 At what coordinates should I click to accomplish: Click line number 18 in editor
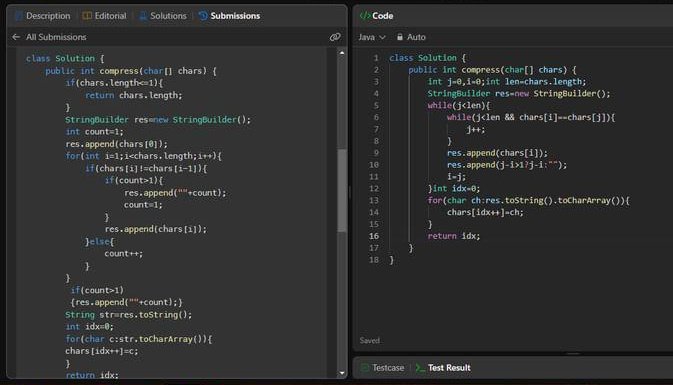coord(374,260)
